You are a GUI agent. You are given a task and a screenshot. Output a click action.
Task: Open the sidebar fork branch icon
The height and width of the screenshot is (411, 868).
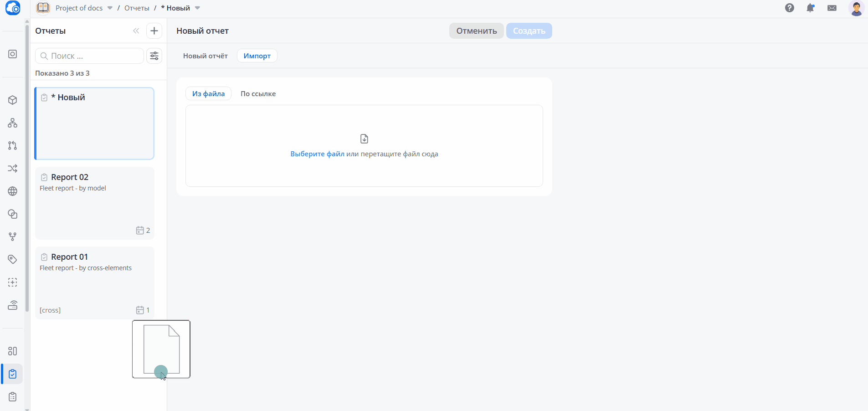13,237
